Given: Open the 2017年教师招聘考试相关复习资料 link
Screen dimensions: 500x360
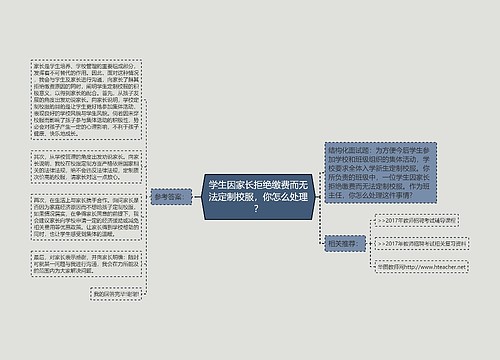Looking at the screenshot, I should coord(422,244).
